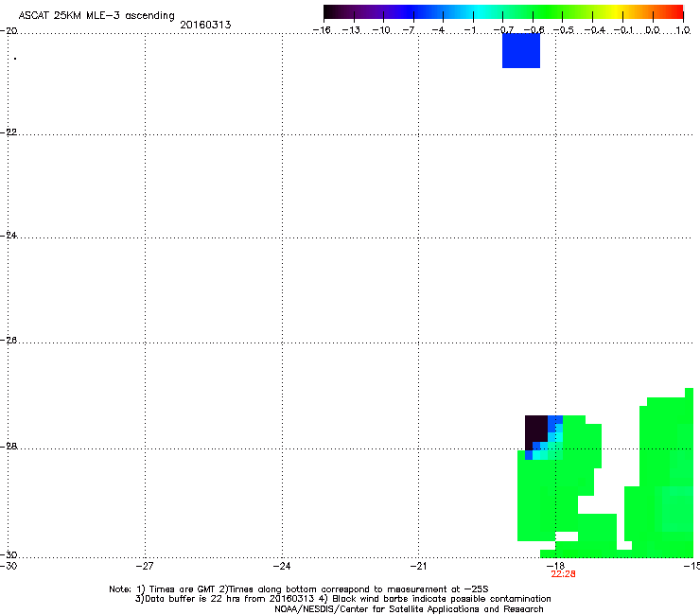Click the latitude axis label '-20'
The image size is (700, 615).
[9, 31]
